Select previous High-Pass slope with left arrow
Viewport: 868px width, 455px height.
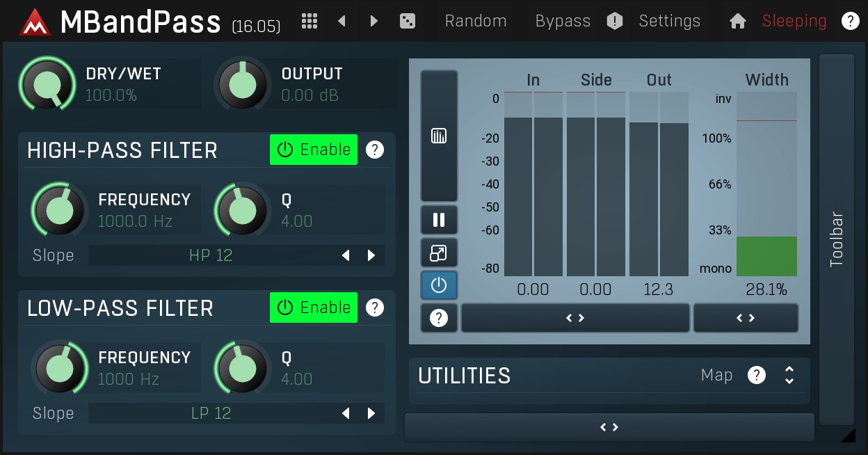click(x=346, y=255)
